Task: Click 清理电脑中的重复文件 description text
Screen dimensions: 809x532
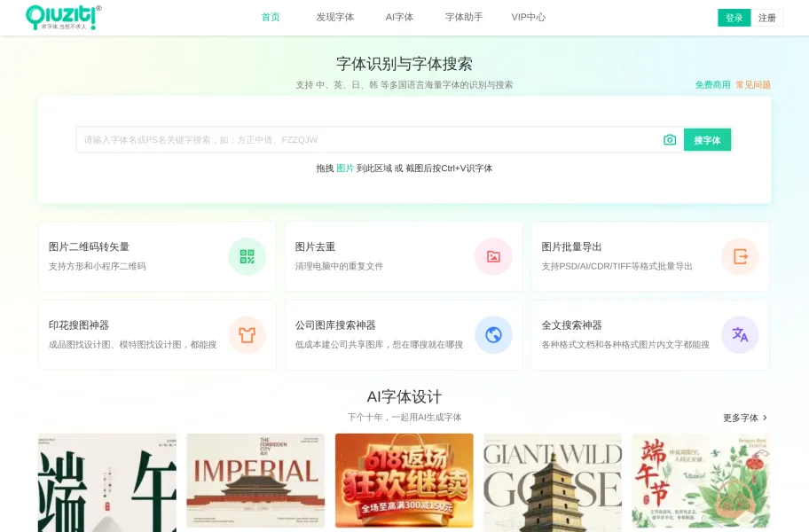Action: coord(339,266)
